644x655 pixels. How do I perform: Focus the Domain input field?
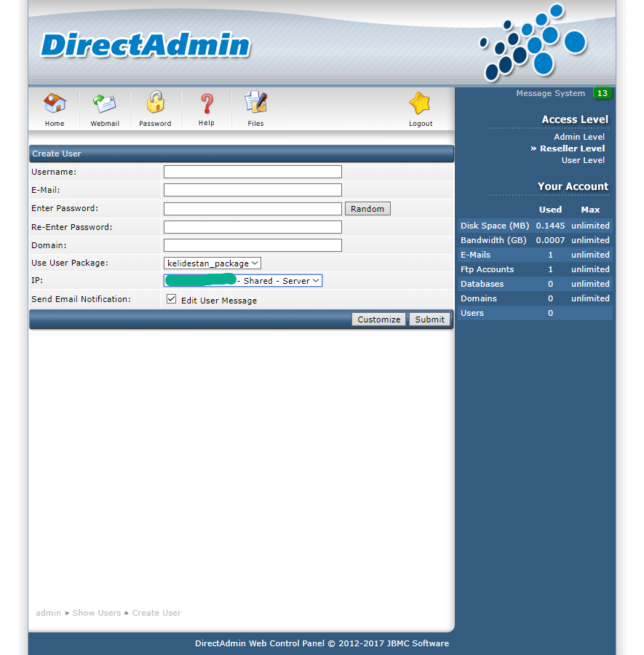click(x=253, y=245)
